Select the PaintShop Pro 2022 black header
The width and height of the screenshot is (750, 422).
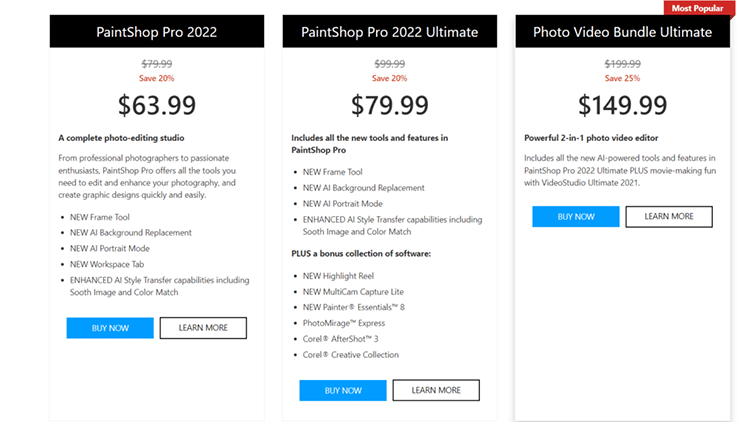pyautogui.click(x=157, y=32)
